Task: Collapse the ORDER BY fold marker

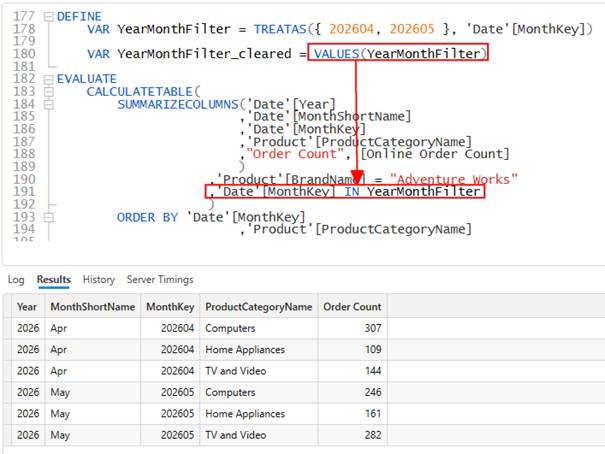Action: pos(48,218)
